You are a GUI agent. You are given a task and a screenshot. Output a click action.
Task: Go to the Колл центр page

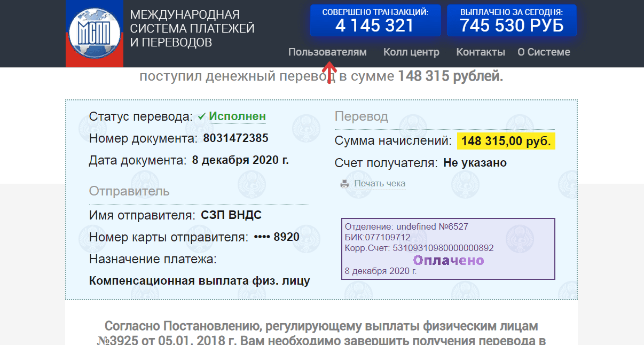(x=411, y=52)
